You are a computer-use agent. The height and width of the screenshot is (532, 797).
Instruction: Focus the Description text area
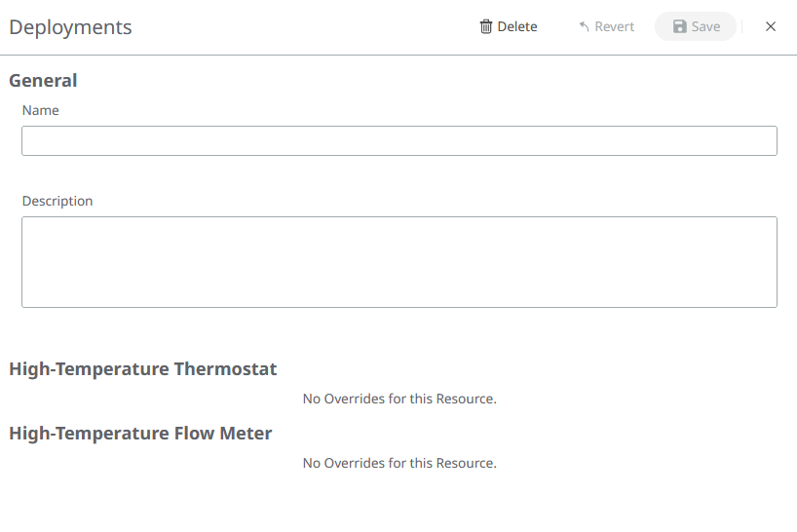(x=398, y=262)
